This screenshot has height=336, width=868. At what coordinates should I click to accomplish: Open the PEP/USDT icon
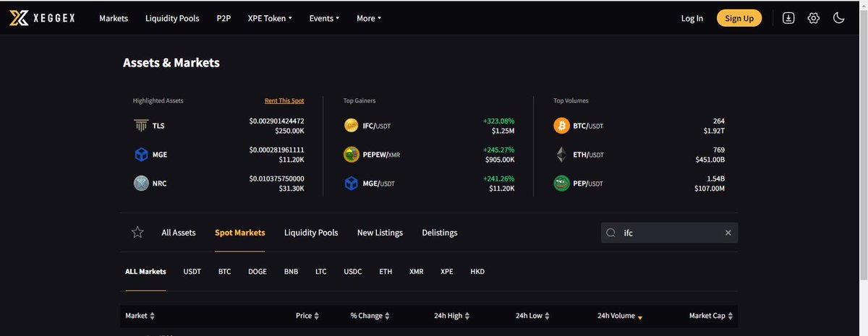click(561, 184)
